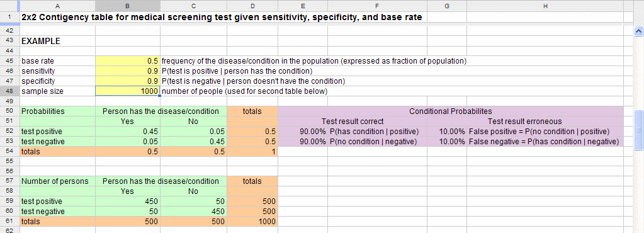Select the specificity value 0.9 cell
This screenshot has width=644, height=233.
pyautogui.click(x=128, y=81)
